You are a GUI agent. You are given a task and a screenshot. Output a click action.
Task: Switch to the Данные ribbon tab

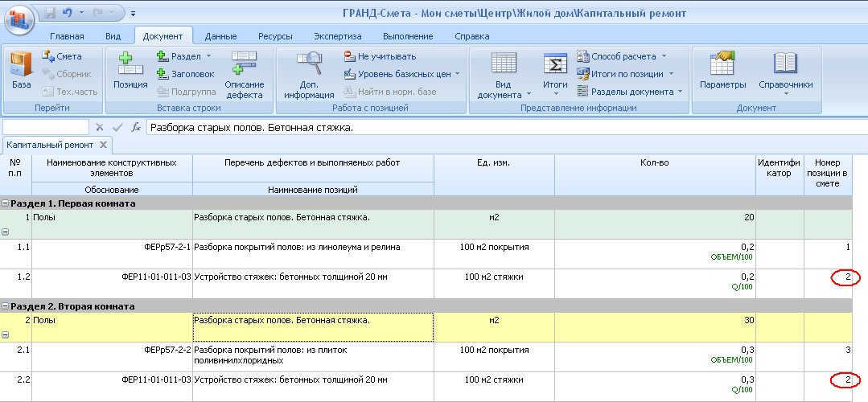point(221,36)
